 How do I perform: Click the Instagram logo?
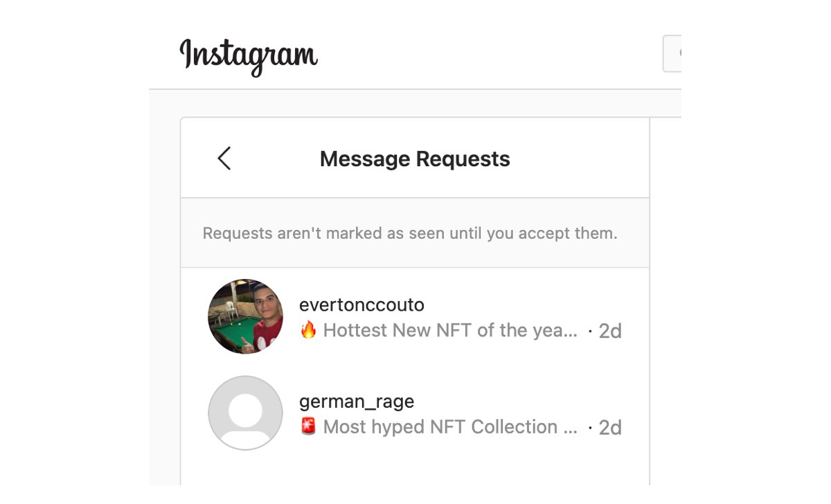pyautogui.click(x=249, y=55)
